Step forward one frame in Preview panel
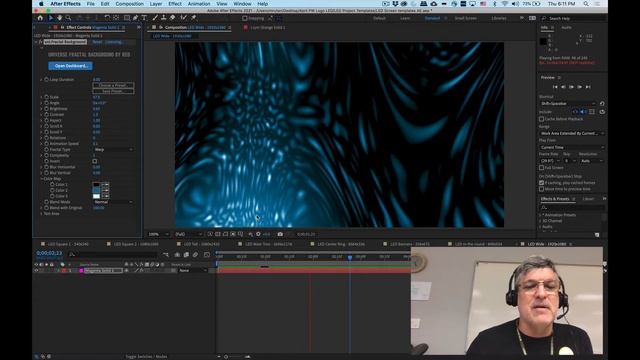Screen dimensions: 640x360 click(580, 87)
